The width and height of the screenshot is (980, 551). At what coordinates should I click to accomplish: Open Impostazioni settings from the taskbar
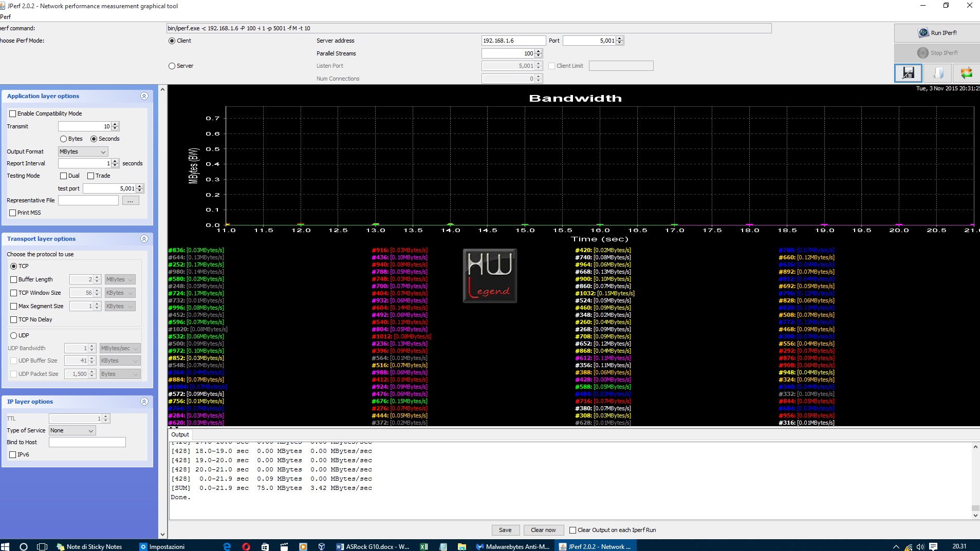162,546
